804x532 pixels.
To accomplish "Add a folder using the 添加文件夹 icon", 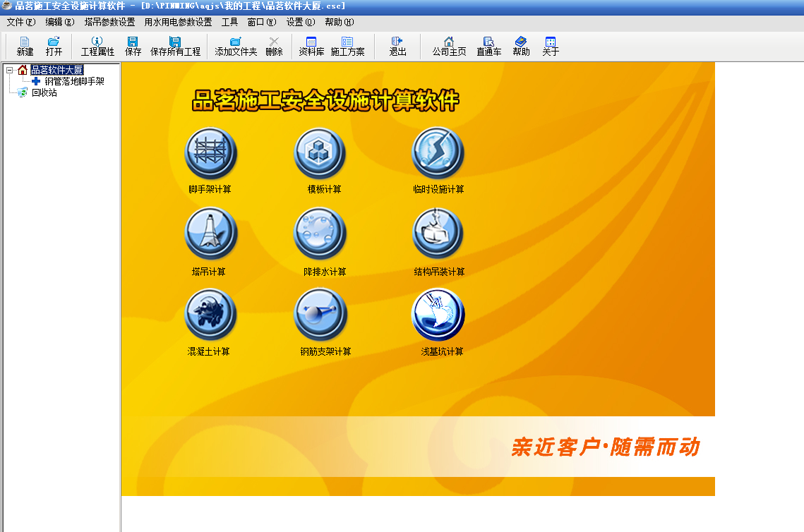I will (236, 47).
